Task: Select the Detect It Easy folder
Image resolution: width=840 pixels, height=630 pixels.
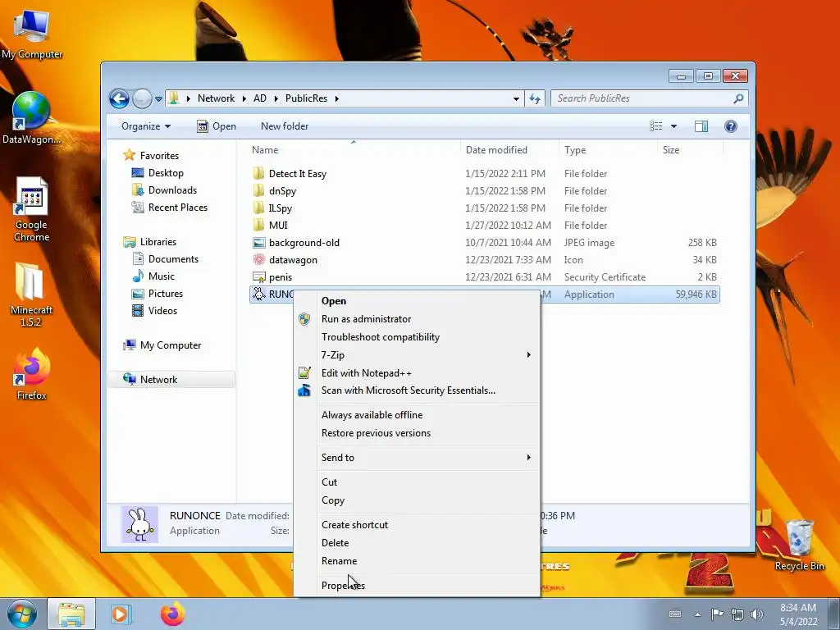Action: point(297,174)
